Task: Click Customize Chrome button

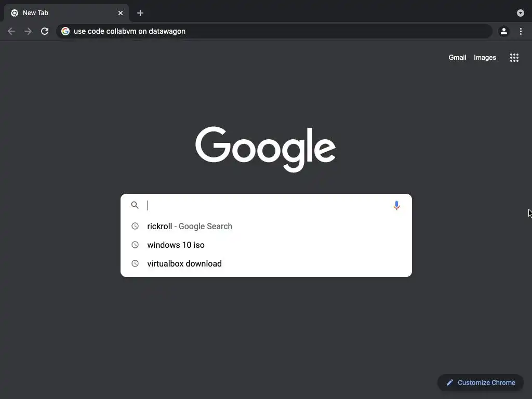Action: click(481, 382)
